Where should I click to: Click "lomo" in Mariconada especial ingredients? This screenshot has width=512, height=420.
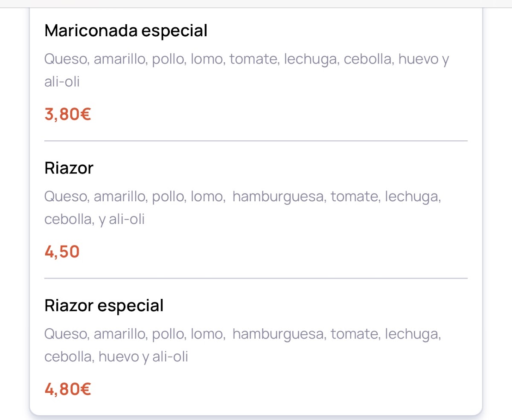coord(207,59)
